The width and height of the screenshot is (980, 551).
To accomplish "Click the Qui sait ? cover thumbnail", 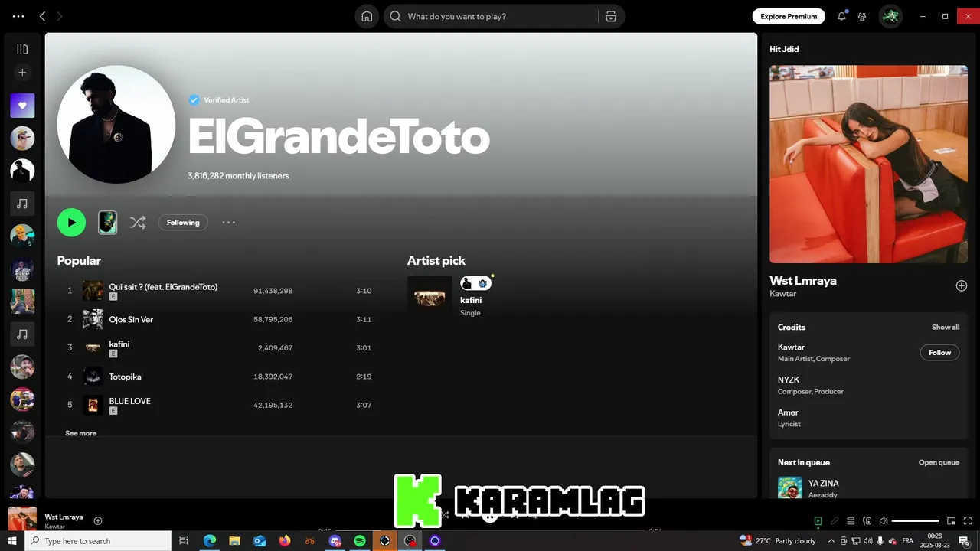I will 93,291.
